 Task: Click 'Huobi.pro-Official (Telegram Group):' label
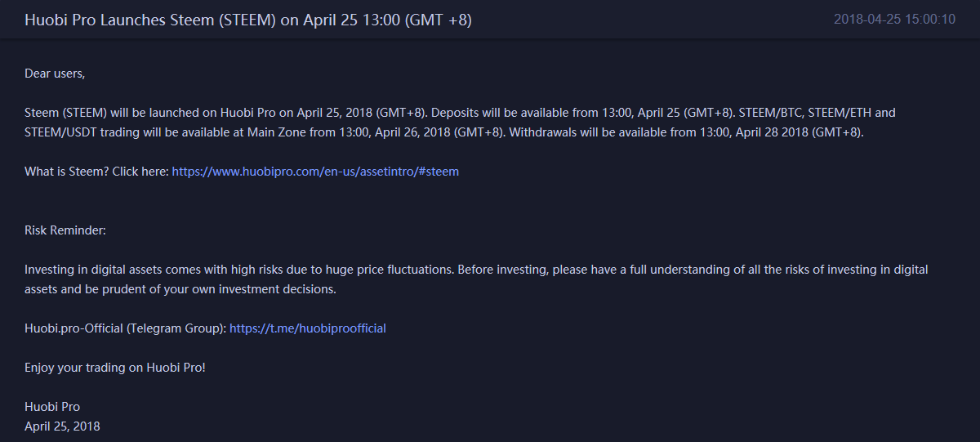tap(126, 328)
